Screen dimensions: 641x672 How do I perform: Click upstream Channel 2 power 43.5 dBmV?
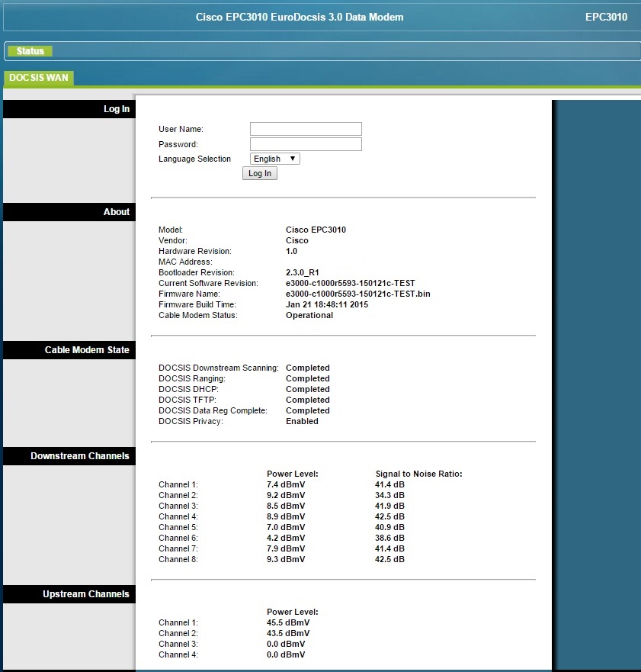[x=288, y=633]
